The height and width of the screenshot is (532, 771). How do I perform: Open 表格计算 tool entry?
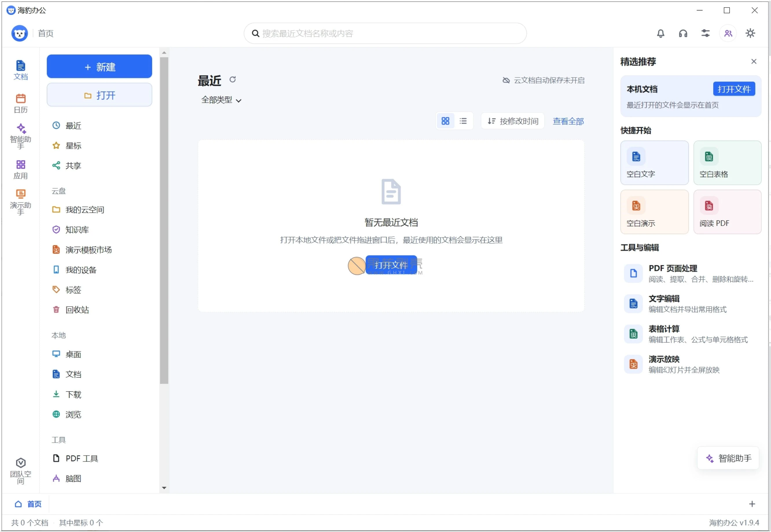[691, 334]
